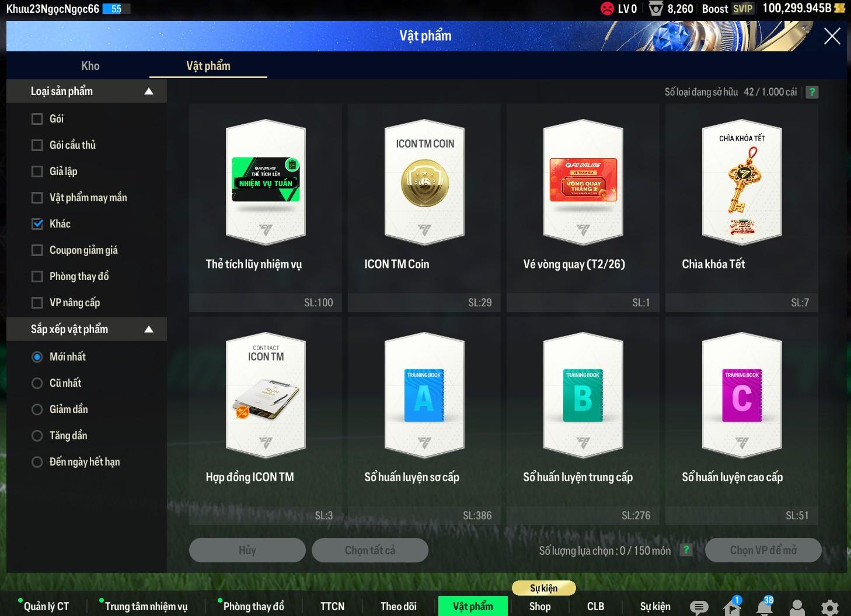Screen dimensions: 851x616
Task: Open Trung tâm nhiệm vụ in bottom bar
Action: (x=146, y=607)
